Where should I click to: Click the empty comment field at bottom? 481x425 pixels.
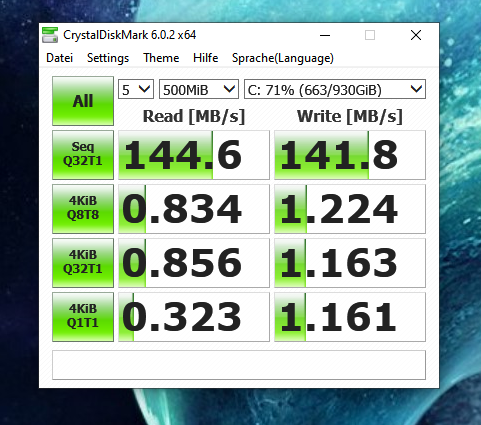(x=239, y=365)
